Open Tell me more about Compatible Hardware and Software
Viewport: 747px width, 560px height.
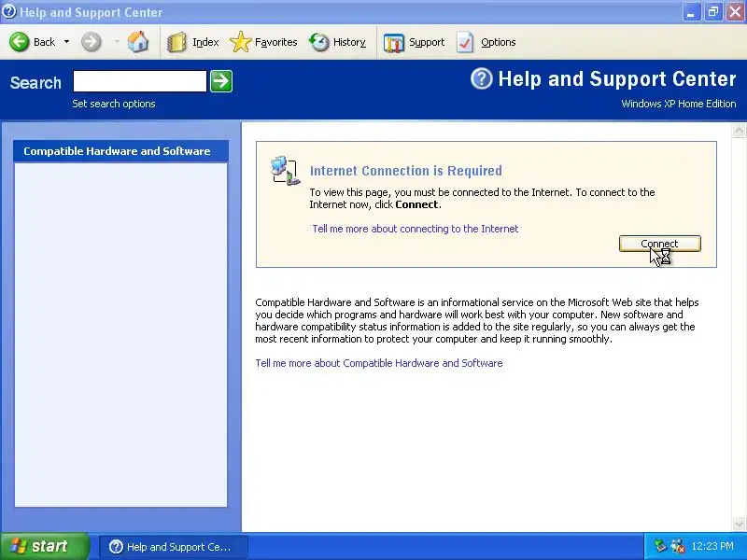(x=379, y=363)
